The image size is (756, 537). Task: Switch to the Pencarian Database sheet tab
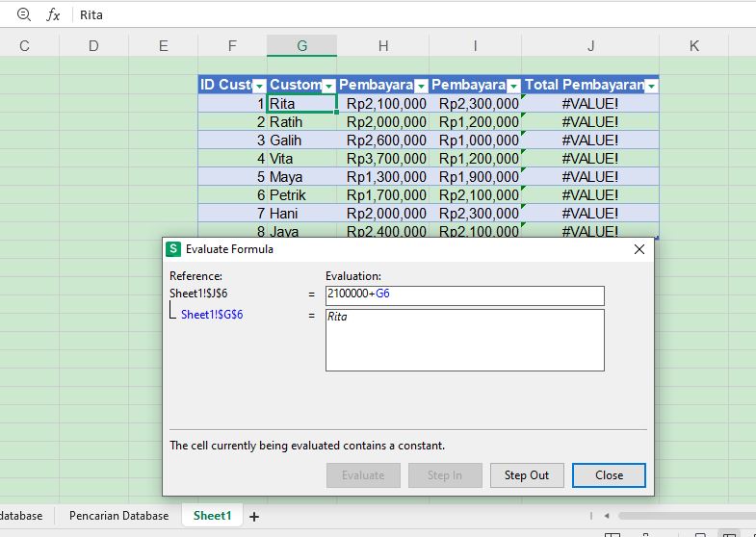[x=118, y=516]
